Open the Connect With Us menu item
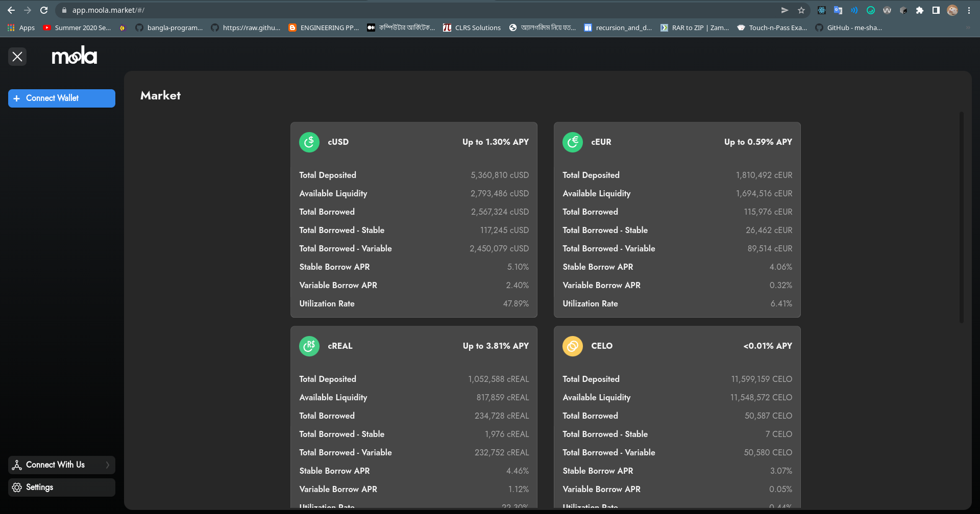The image size is (980, 514). coord(55,465)
